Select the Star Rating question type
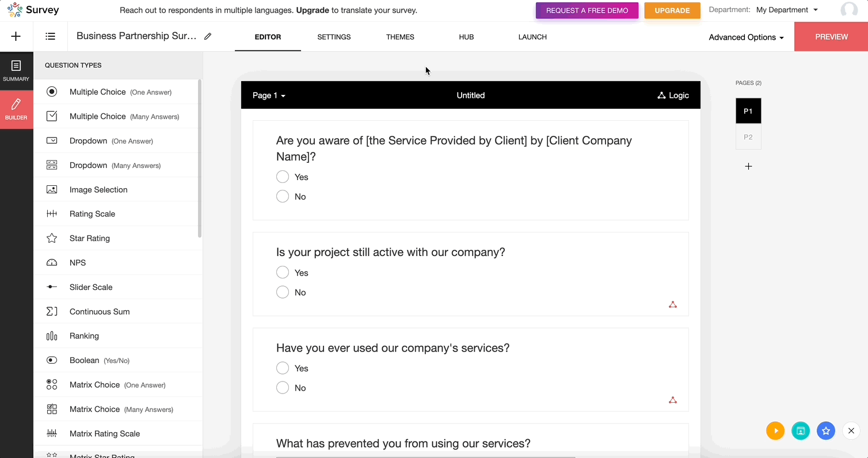 point(89,238)
